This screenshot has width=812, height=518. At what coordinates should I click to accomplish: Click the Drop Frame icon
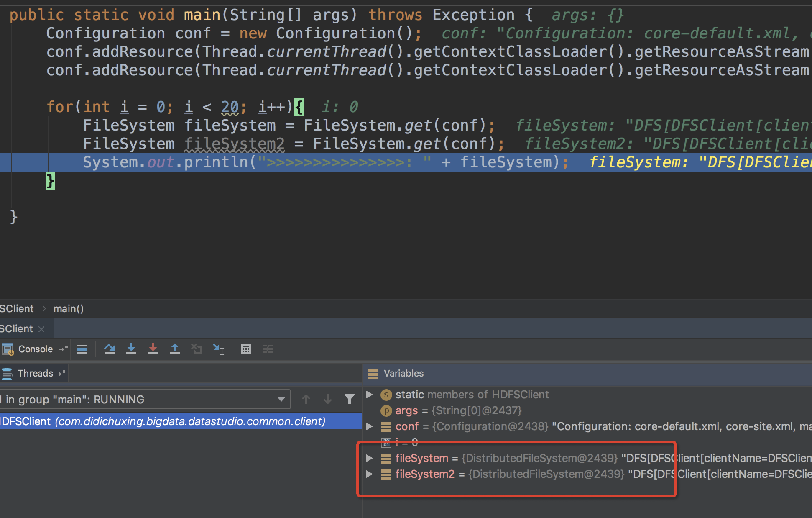coord(197,349)
